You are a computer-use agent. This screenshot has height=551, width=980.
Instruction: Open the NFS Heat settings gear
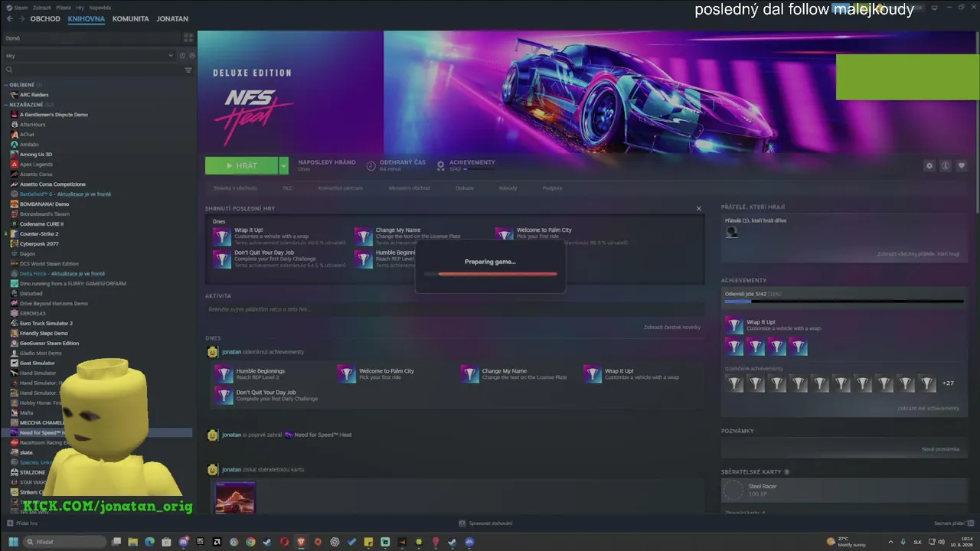pyautogui.click(x=929, y=166)
